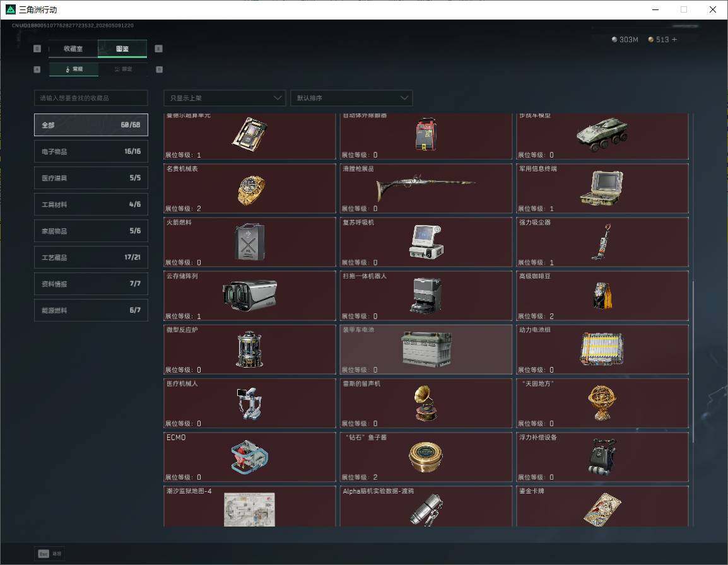Screen dimensions: 728x565
Task: Click the search field for collectibles
Action: click(91, 98)
